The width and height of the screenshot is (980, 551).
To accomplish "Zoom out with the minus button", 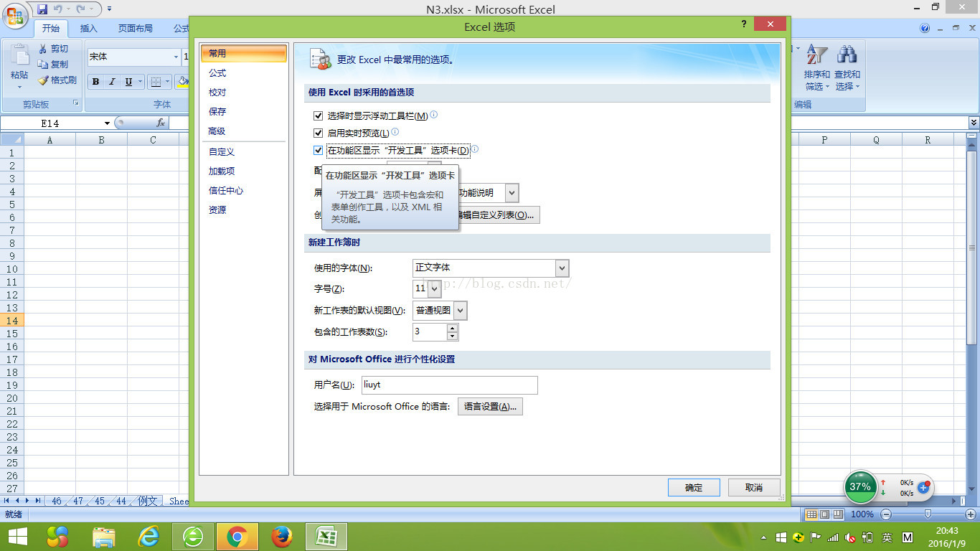I will 886,514.
